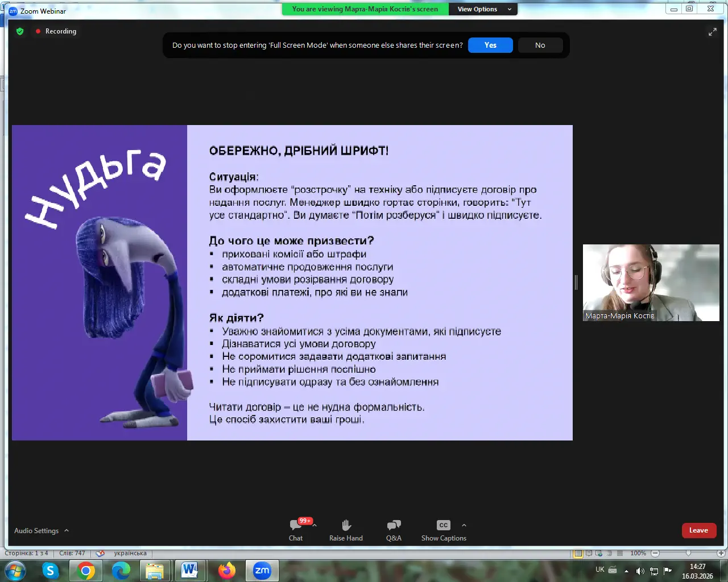Toggle the system volume speaker icon

point(640,571)
